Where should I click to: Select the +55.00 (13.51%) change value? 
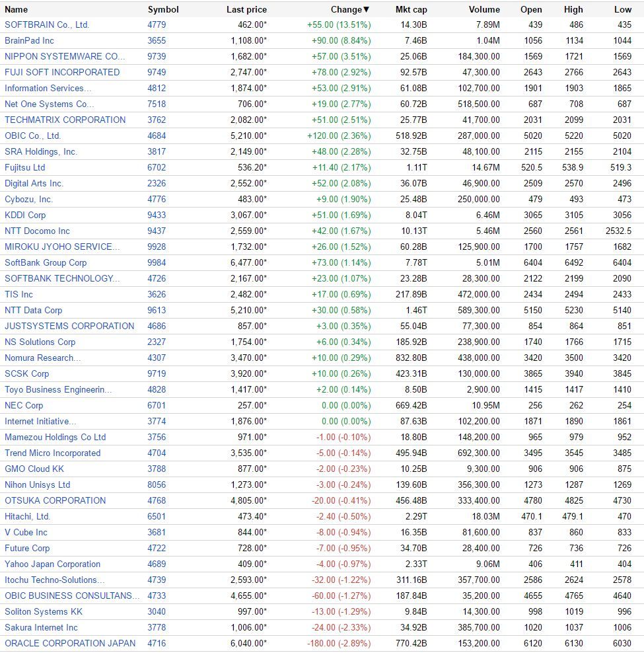point(339,25)
